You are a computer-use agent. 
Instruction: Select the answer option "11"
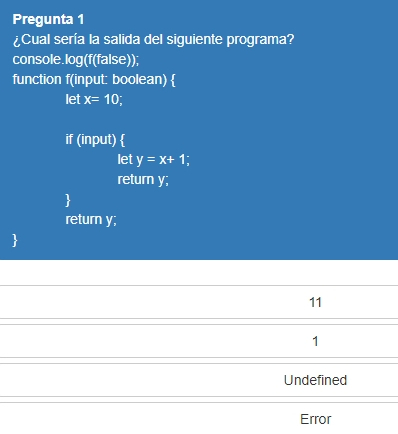coord(199,302)
